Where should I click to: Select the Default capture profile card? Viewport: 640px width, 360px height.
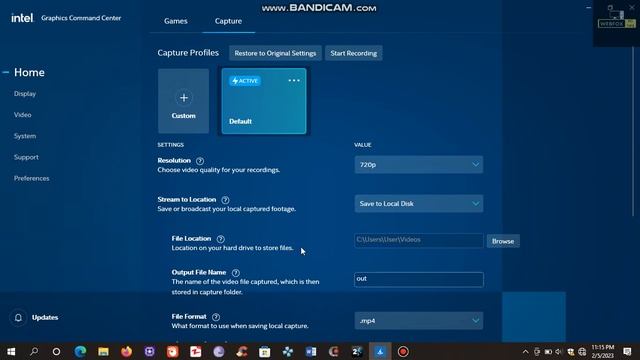click(264, 101)
